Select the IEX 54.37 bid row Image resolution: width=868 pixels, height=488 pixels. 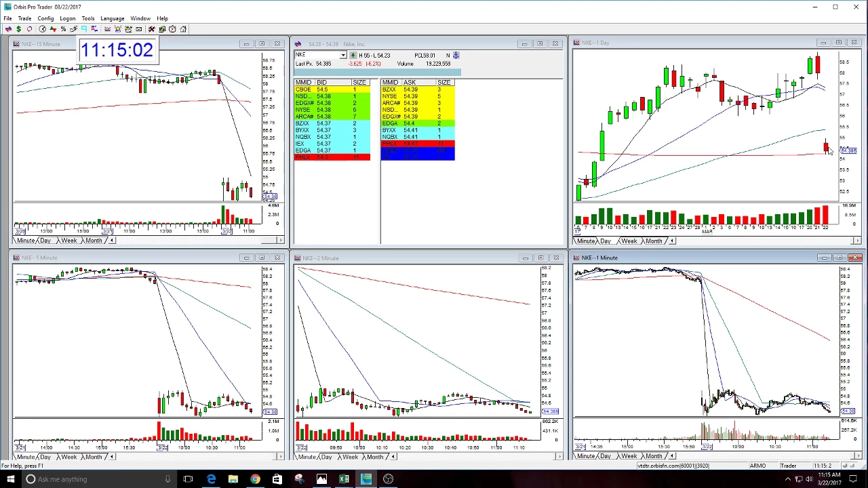coord(332,144)
